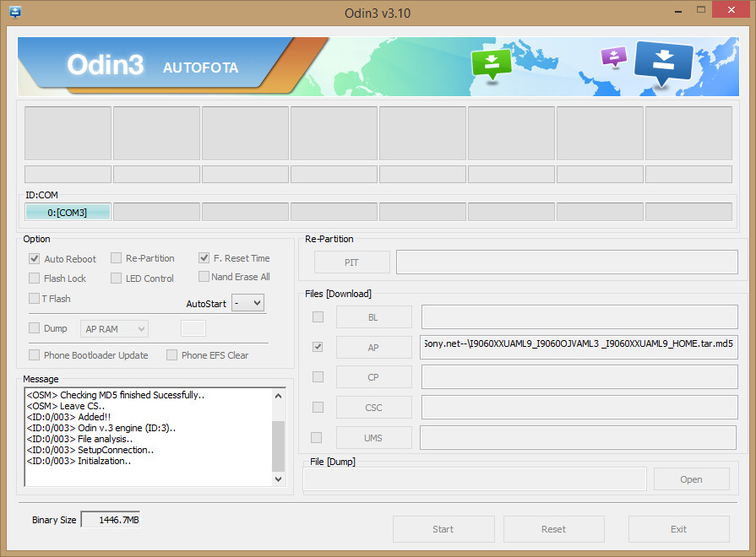Click the Message log scrollbar thumb
756x557 pixels.
click(x=278, y=446)
